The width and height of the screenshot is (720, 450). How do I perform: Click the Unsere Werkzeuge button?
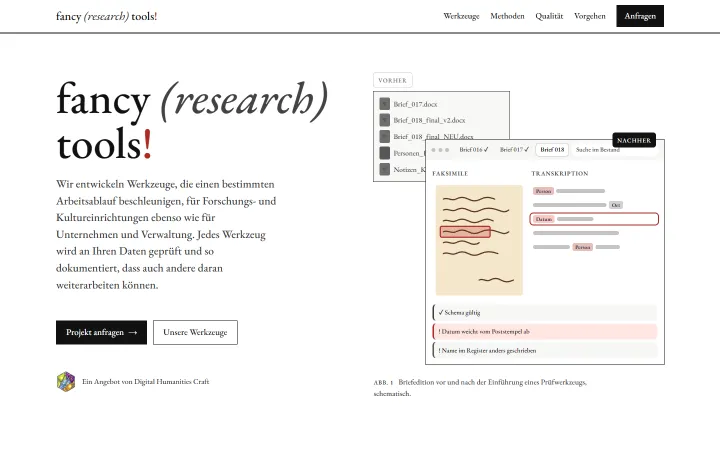(x=195, y=332)
